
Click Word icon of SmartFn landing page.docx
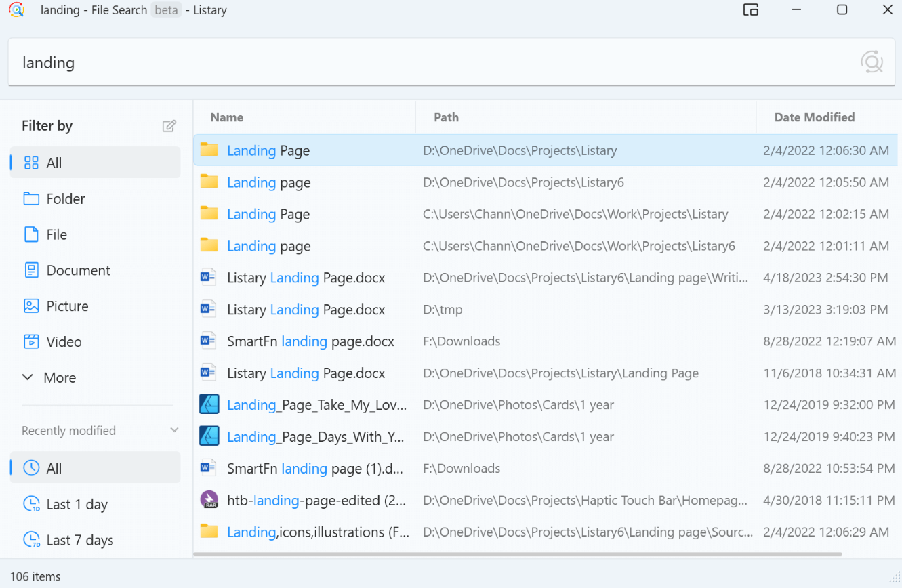[x=208, y=341]
